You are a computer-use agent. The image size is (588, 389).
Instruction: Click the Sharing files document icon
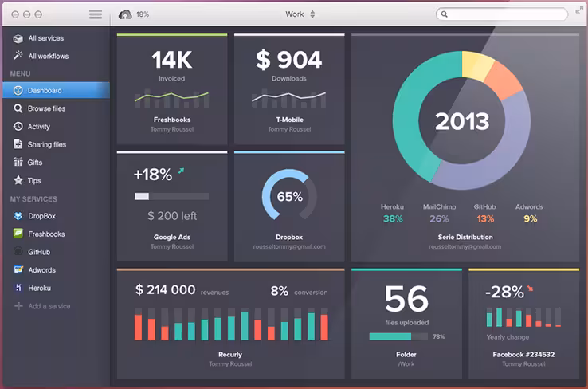click(x=18, y=144)
